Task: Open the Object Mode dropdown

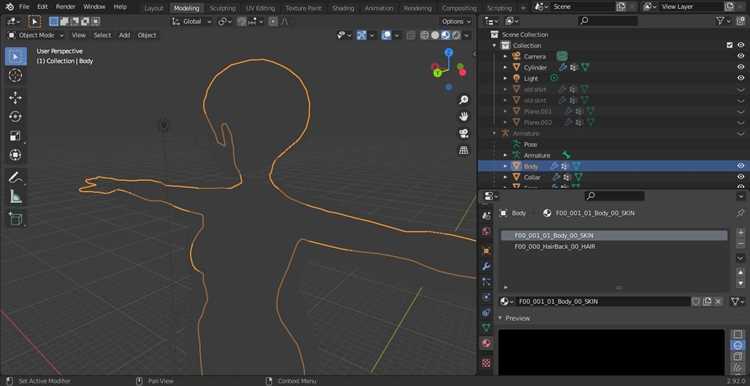Action: point(36,35)
